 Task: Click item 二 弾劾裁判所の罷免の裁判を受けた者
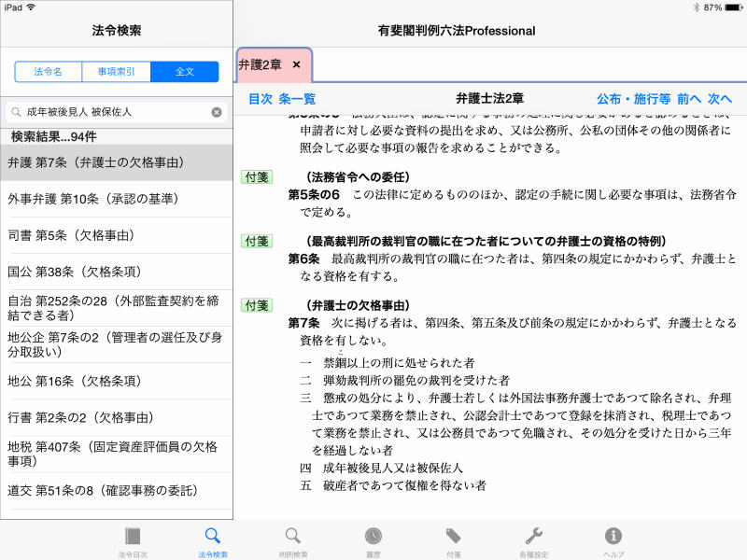pos(405,381)
